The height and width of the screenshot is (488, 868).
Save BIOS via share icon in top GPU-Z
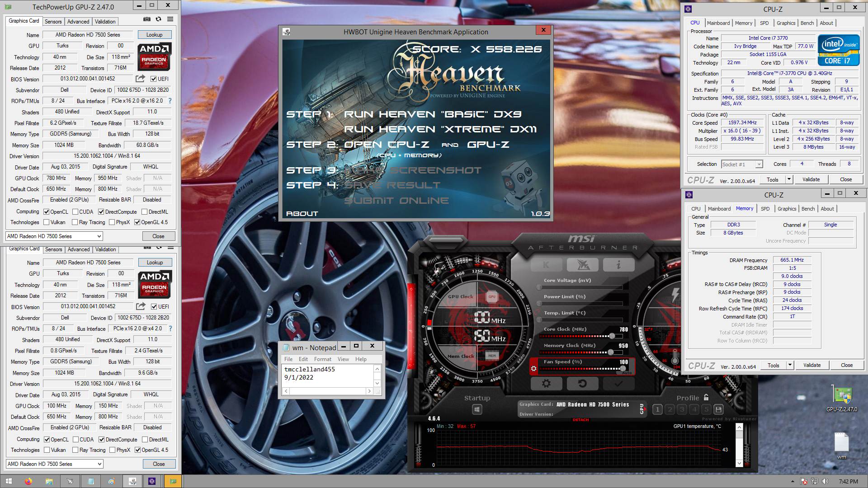pyautogui.click(x=140, y=79)
